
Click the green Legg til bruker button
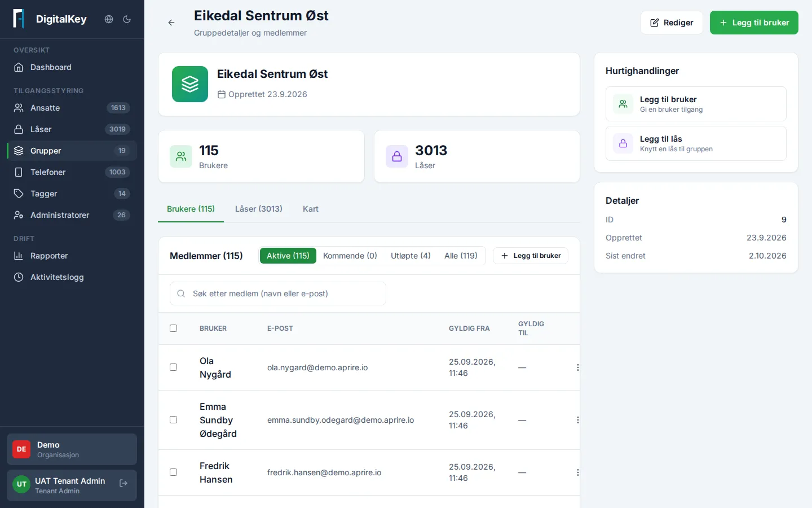754,23
